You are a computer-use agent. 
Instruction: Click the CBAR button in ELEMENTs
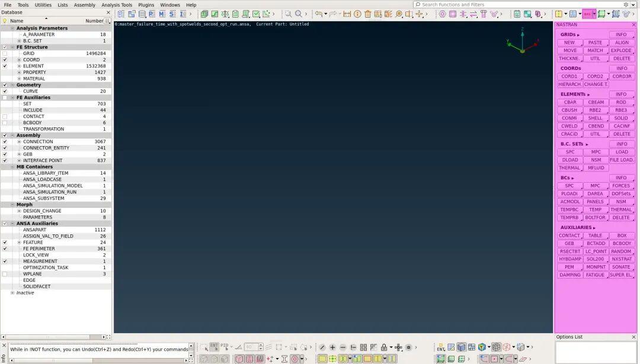point(570,102)
